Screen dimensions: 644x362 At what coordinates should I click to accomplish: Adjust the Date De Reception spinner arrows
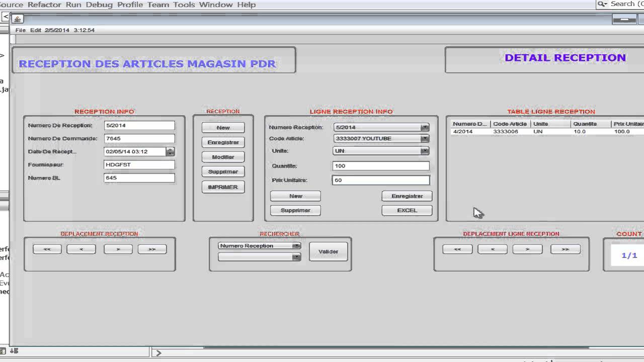pyautogui.click(x=170, y=151)
